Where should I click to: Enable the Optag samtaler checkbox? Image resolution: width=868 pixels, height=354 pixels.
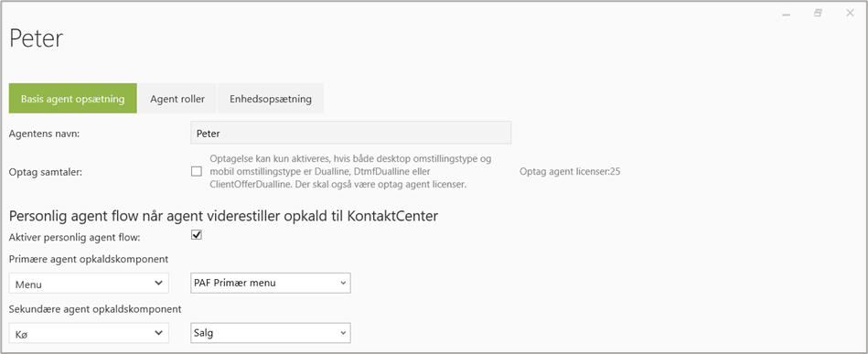coord(197,171)
